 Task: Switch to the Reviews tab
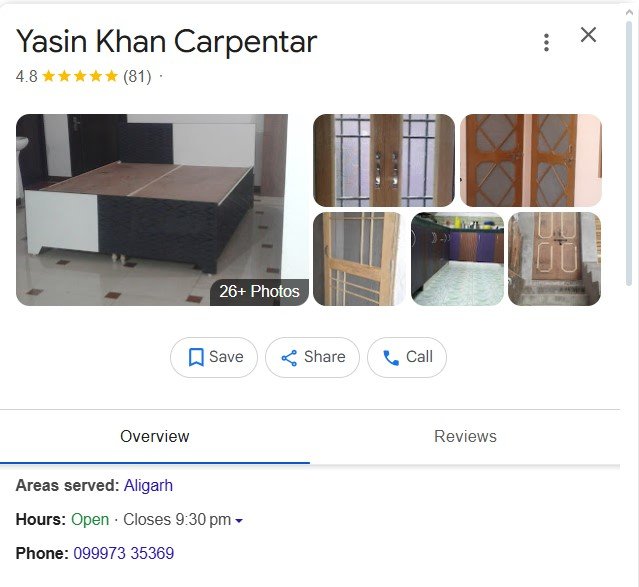coord(465,437)
